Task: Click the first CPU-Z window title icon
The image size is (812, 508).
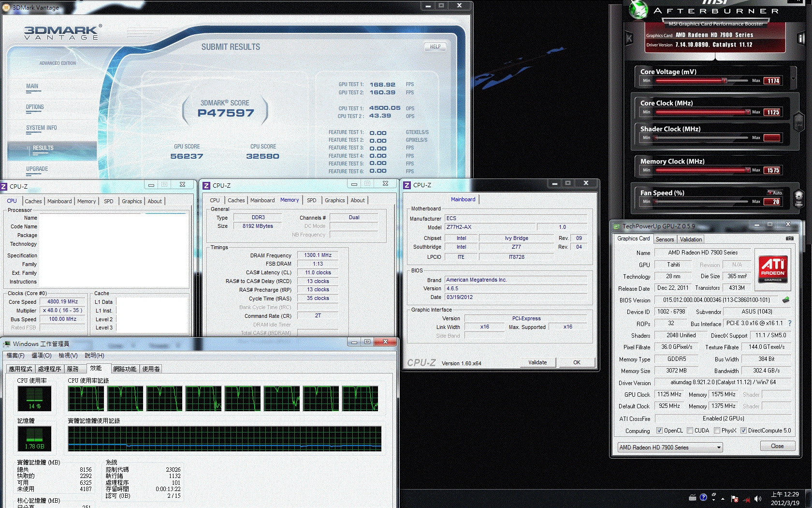Action: click(x=4, y=186)
